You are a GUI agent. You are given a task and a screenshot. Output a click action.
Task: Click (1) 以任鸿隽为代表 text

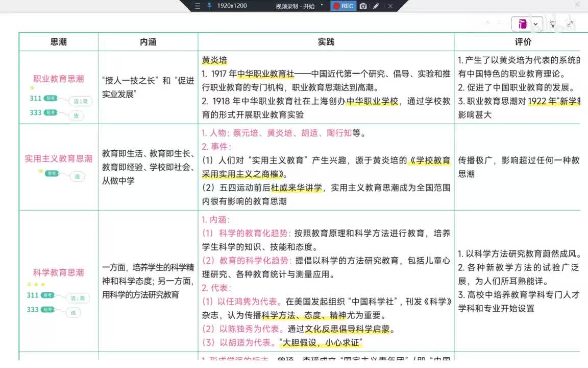pyautogui.click(x=241, y=302)
